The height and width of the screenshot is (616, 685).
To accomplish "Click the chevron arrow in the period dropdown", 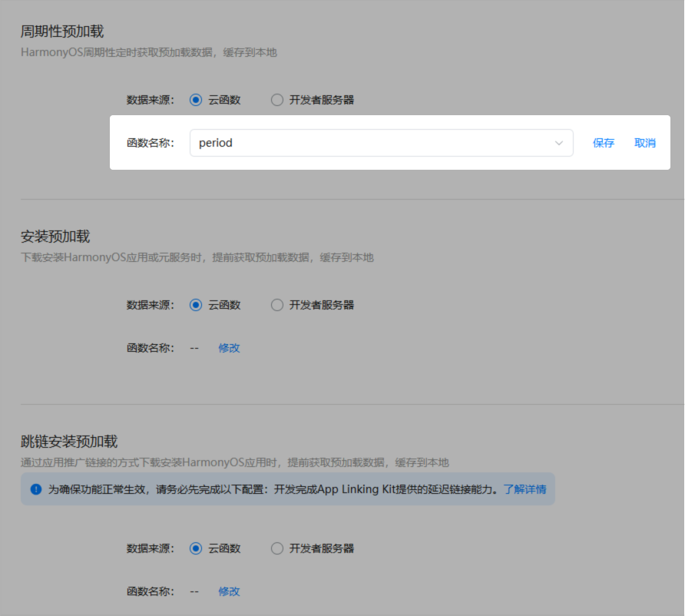I will (x=559, y=143).
